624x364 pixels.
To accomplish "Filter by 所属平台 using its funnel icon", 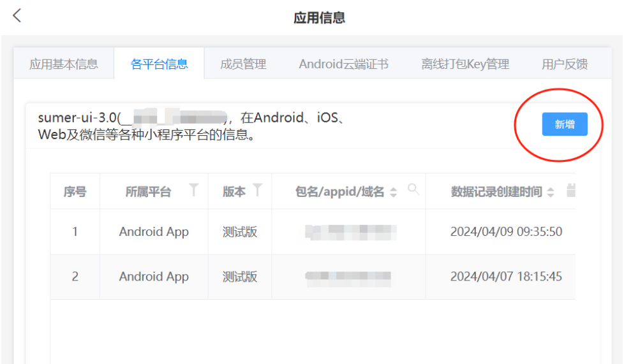I will pos(193,190).
